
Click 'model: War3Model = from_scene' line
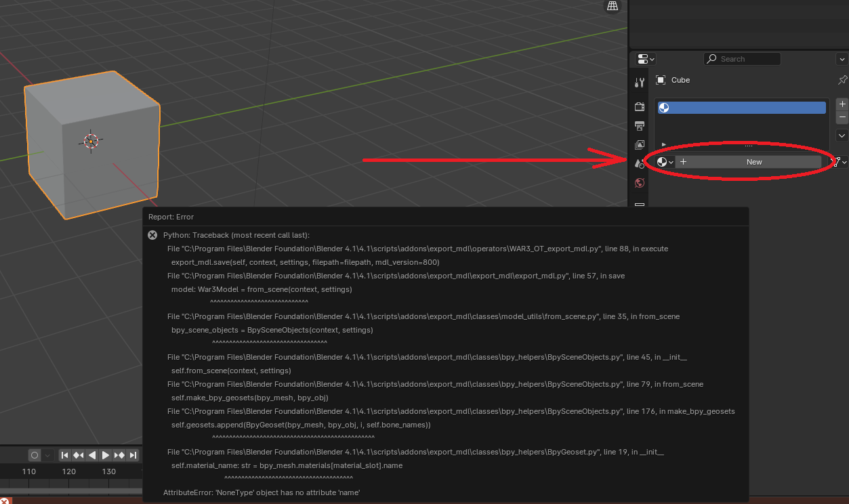pyautogui.click(x=262, y=289)
